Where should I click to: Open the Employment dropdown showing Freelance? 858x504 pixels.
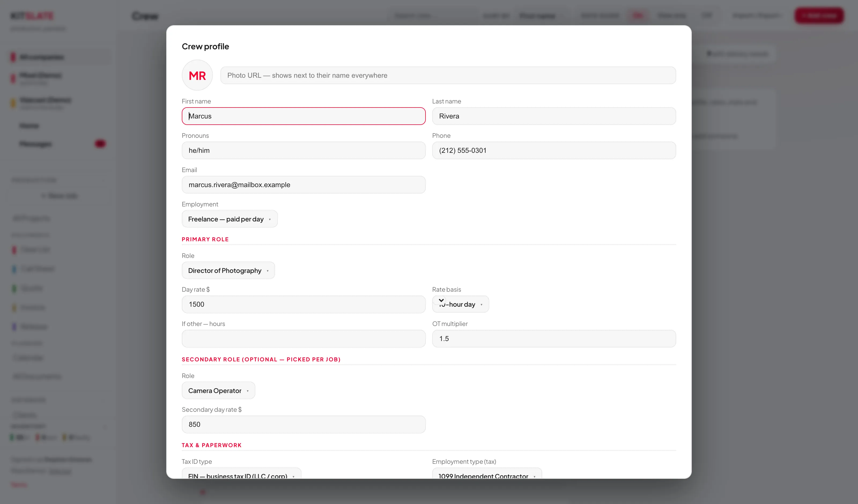230,219
